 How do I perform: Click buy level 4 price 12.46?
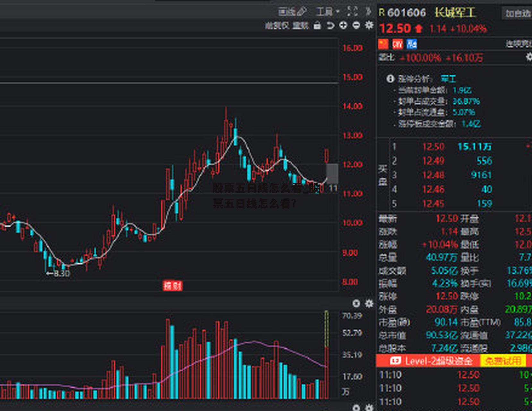tap(433, 189)
